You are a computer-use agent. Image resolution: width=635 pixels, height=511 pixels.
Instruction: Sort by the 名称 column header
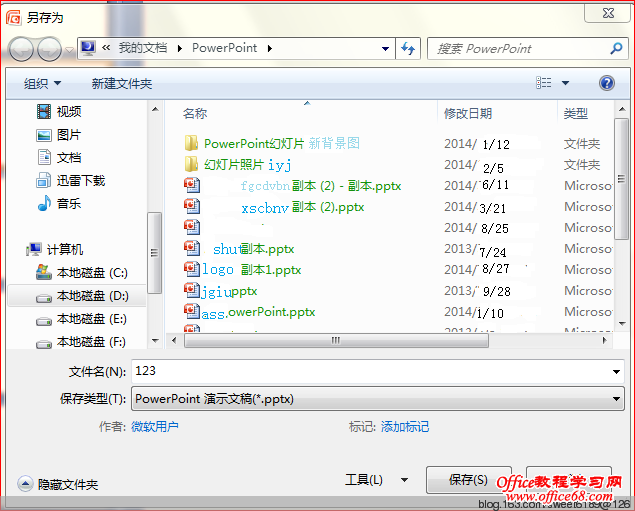coord(195,113)
